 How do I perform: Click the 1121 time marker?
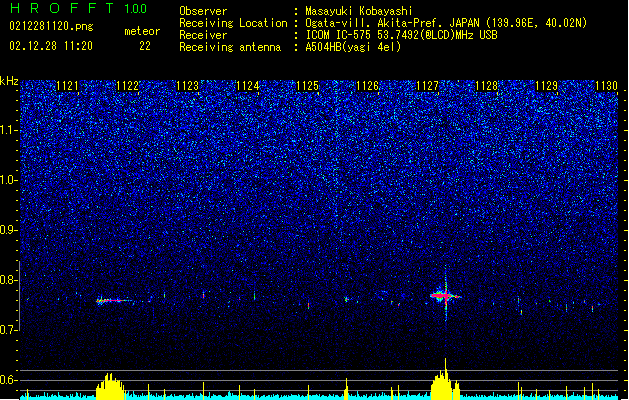click(x=67, y=86)
